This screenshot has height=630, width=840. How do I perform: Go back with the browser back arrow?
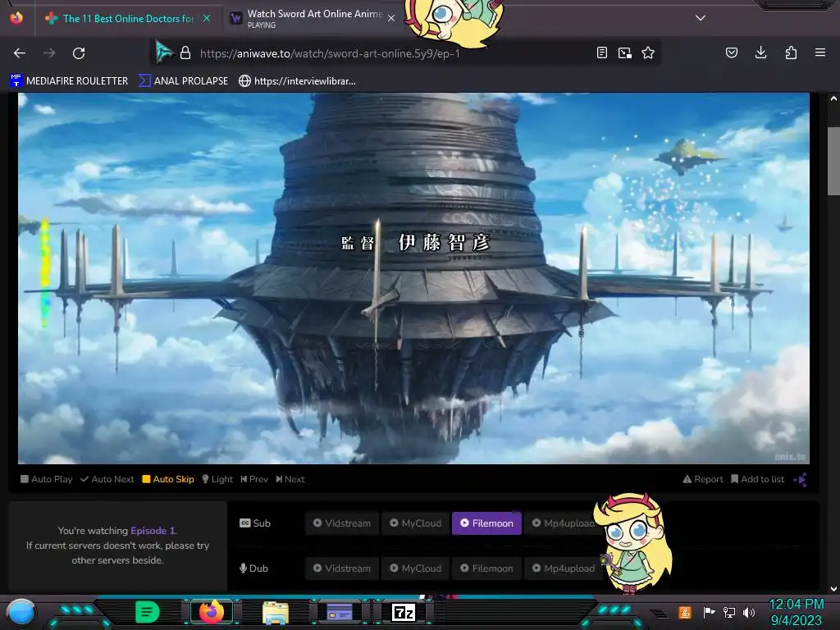[x=20, y=53]
